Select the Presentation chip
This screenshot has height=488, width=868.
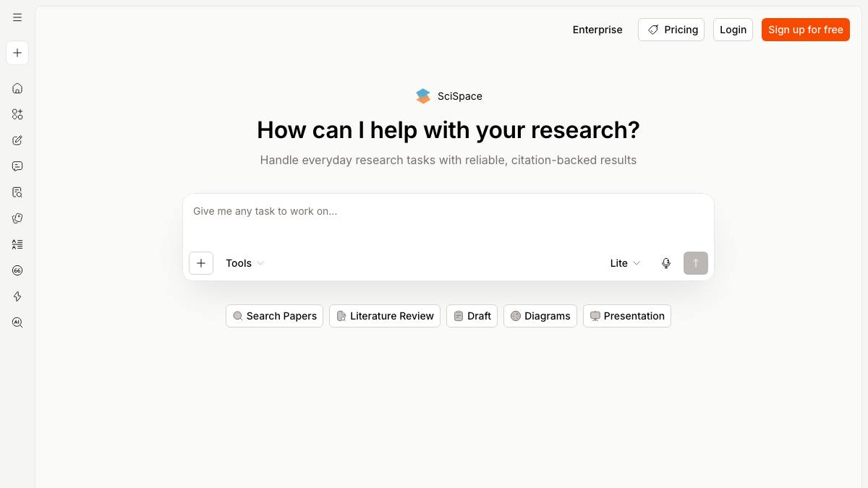627,316
